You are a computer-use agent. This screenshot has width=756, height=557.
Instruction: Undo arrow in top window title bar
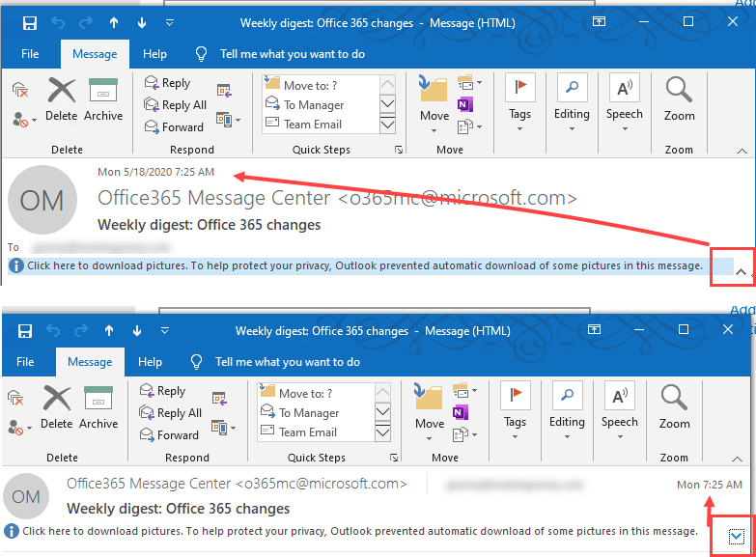(58, 22)
